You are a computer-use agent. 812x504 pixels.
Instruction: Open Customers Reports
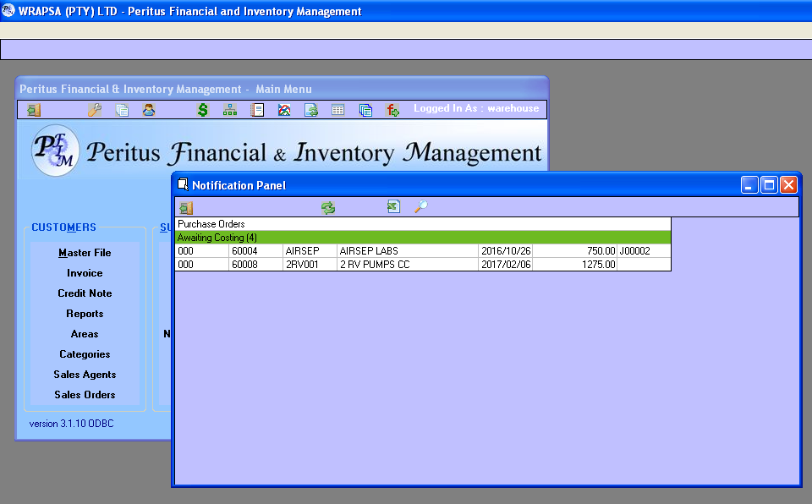click(x=85, y=314)
